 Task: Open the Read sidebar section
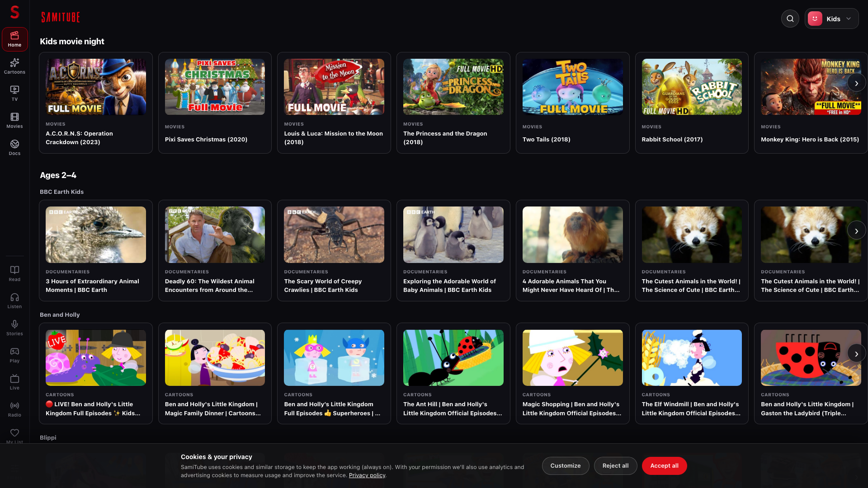14,274
